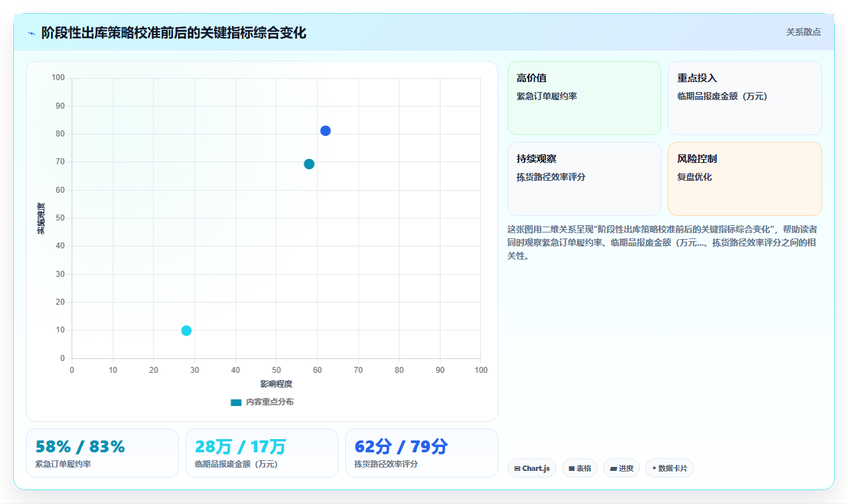Click the 58% / 83% metric card
848x504 pixels.
tap(102, 453)
